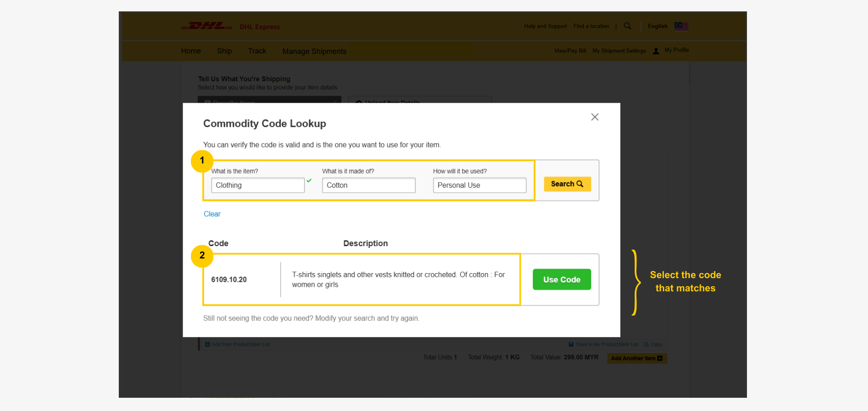Viewport: 868px width, 411px height.
Task: Select the commodity code 6109.10.20 text
Action: 229,279
